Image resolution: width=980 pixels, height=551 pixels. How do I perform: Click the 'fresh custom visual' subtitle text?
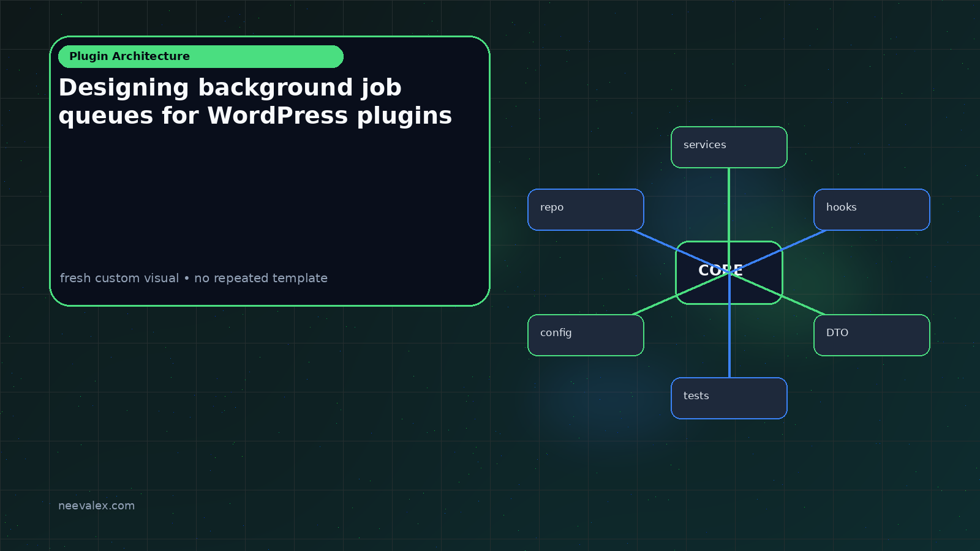(x=194, y=278)
